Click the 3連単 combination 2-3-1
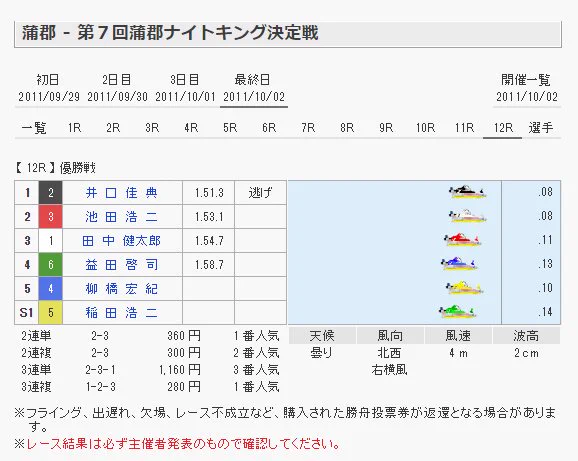Image resolution: width=578 pixels, height=461 pixels. (100, 370)
